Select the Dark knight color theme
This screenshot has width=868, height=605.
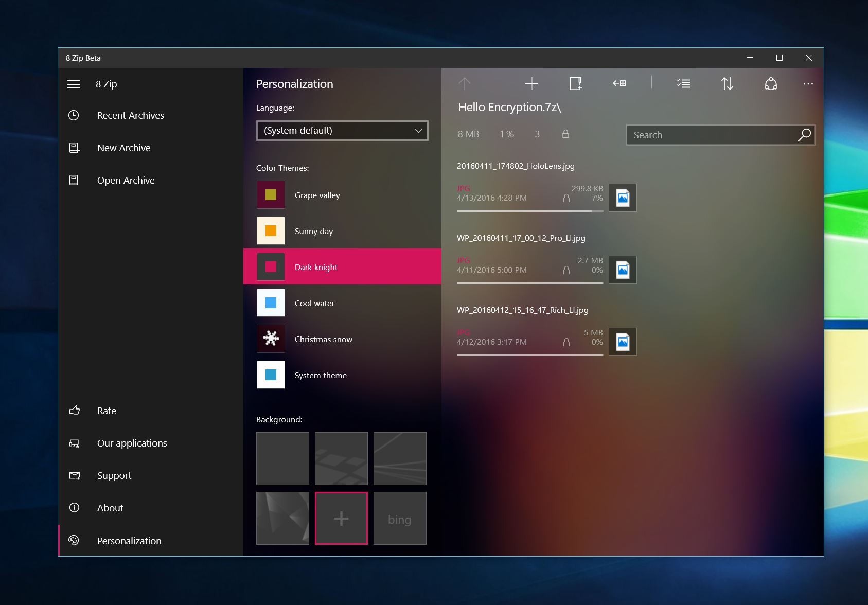pyautogui.click(x=342, y=266)
